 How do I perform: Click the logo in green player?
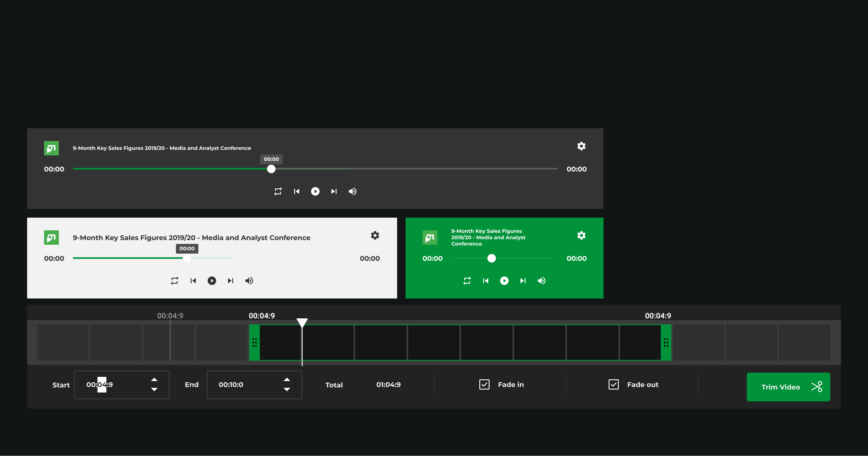[430, 238]
